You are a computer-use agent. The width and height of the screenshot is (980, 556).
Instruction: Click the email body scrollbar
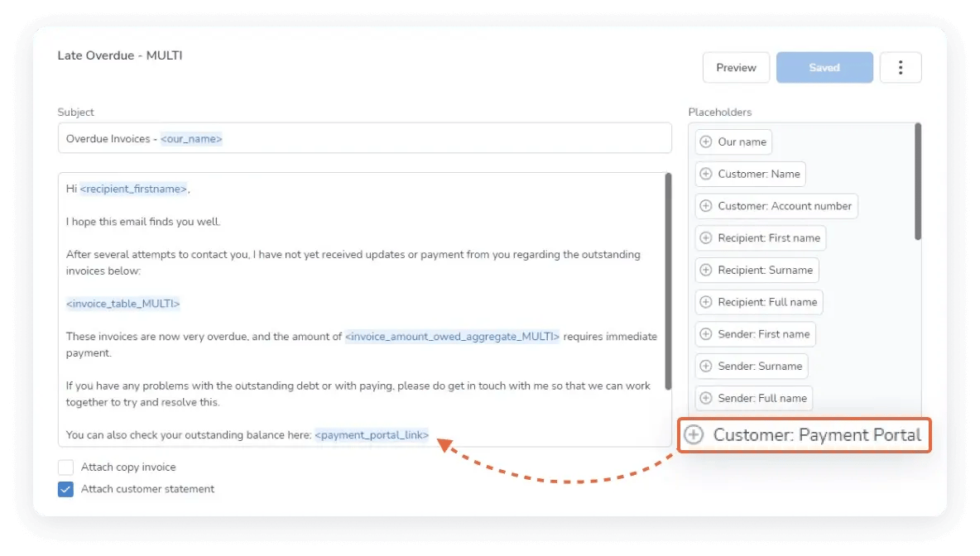(x=667, y=281)
